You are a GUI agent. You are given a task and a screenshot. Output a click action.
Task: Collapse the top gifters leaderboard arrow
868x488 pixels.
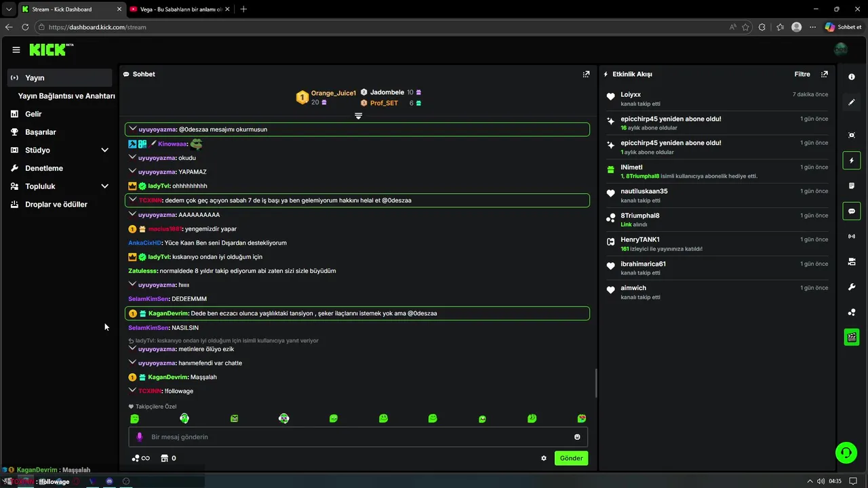click(359, 116)
